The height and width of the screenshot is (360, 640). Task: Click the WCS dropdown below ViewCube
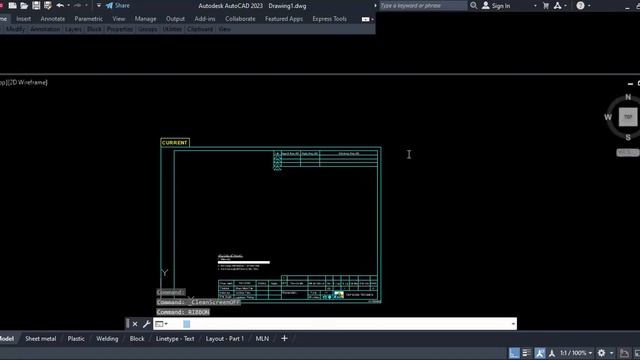click(x=627, y=152)
